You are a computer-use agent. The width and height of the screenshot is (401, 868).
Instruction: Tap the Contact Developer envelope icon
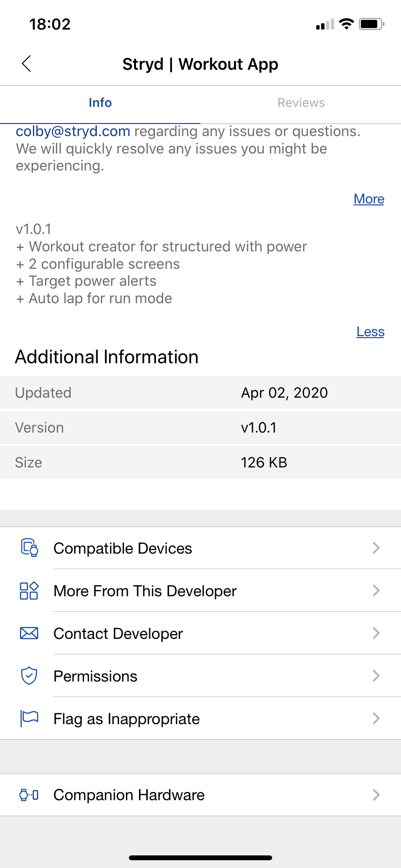[x=29, y=633]
